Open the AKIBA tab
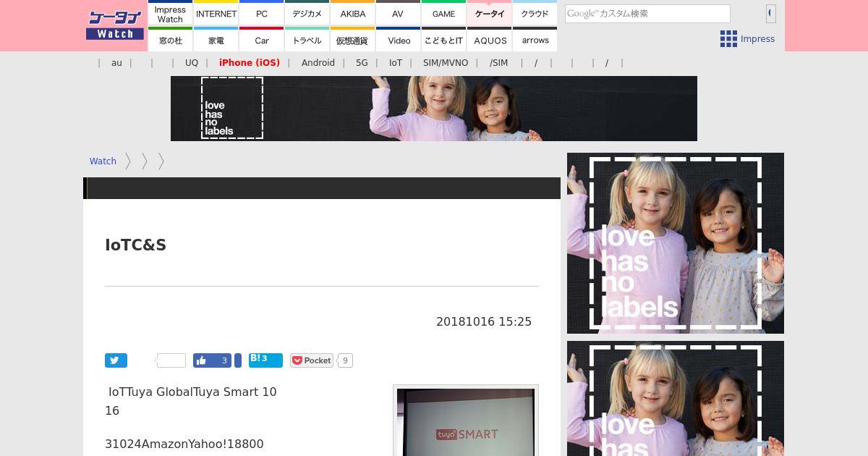This screenshot has width=868, height=456. 353,14
